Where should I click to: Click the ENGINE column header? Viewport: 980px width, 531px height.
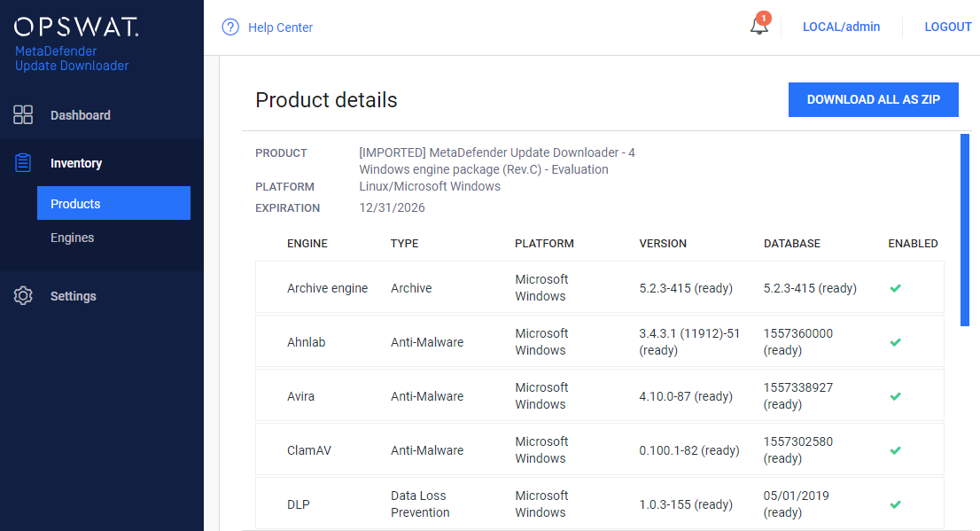[307, 243]
